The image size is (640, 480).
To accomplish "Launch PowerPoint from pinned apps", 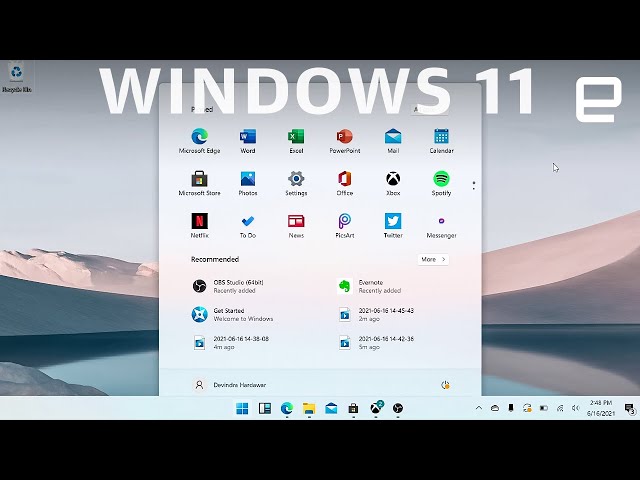I will click(x=344, y=141).
